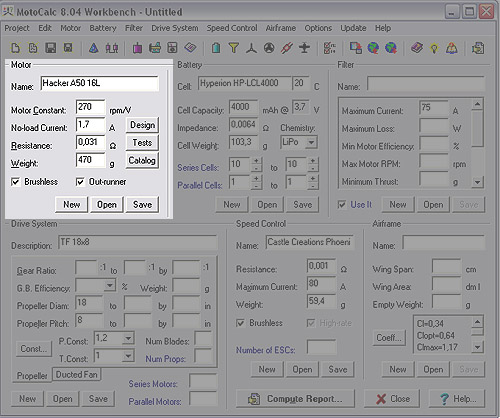The image size is (500, 418).
Task: Toggle the motor Brushless checkbox
Action: pyautogui.click(x=15, y=182)
